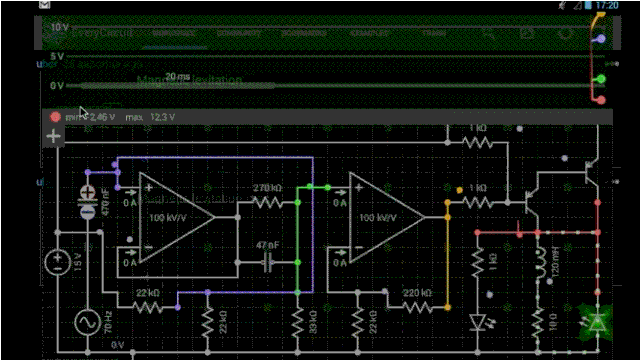
Task: Tap the photodiode below the 1 kΩ resistor
Action: click(x=478, y=322)
